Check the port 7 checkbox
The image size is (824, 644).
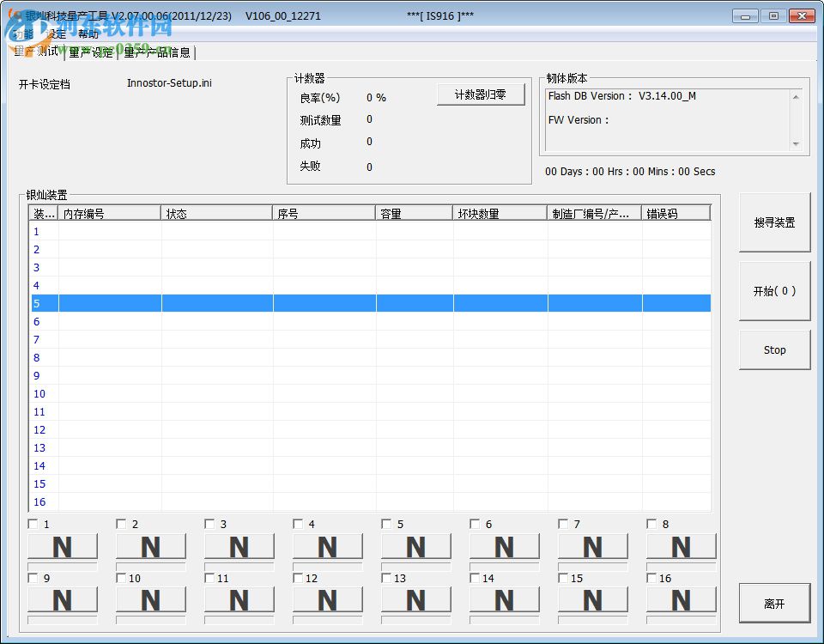564,524
